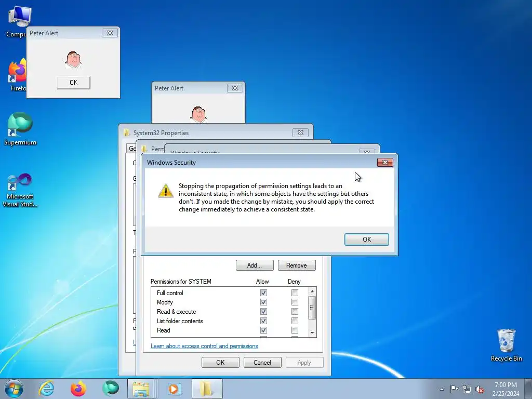Viewport: 532px width, 399px height.
Task: Toggle Allow for Read & execute
Action: pyautogui.click(x=263, y=312)
